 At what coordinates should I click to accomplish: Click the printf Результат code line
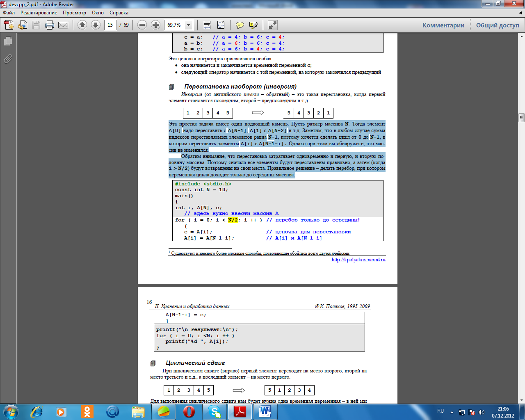click(x=197, y=329)
